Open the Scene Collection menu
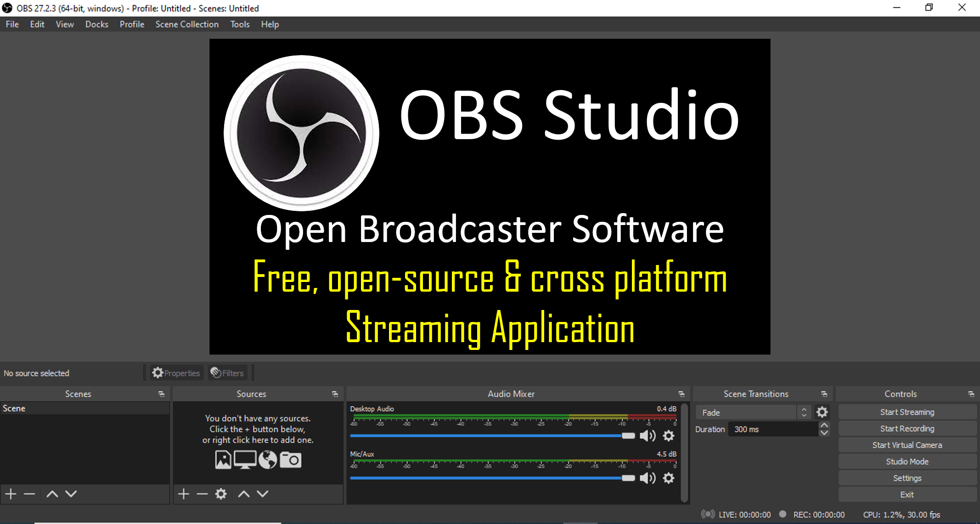This screenshot has height=524, width=980. 187,24
